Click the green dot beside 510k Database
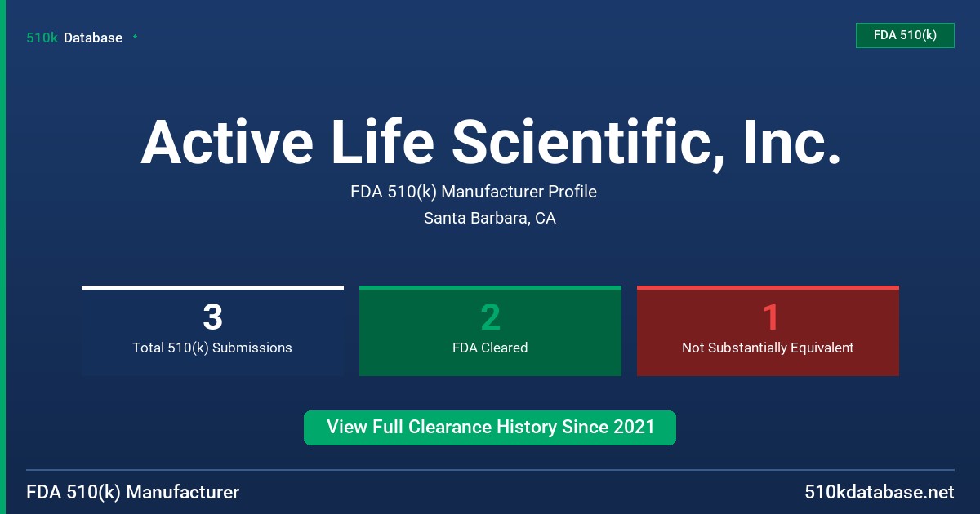 point(135,37)
